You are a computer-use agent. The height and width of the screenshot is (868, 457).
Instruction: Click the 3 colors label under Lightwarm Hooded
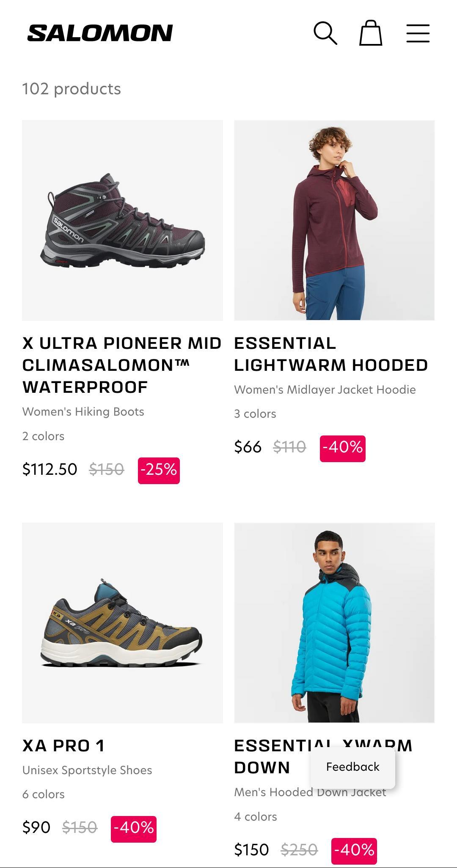(255, 414)
